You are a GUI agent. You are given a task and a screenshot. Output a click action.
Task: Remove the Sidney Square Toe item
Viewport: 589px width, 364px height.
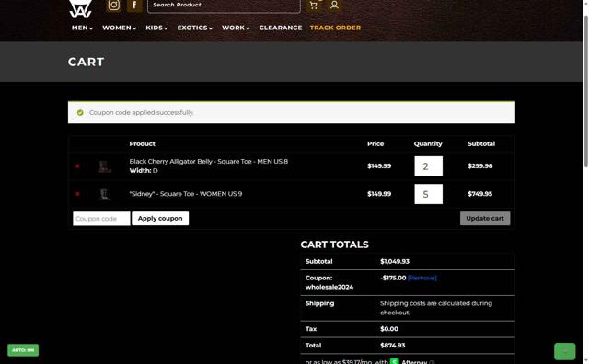[x=77, y=194]
